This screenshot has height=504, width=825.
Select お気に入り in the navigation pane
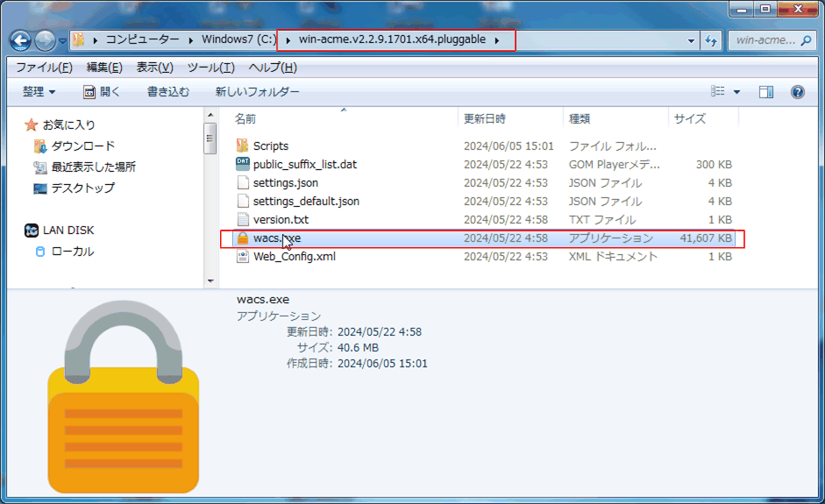coord(69,124)
